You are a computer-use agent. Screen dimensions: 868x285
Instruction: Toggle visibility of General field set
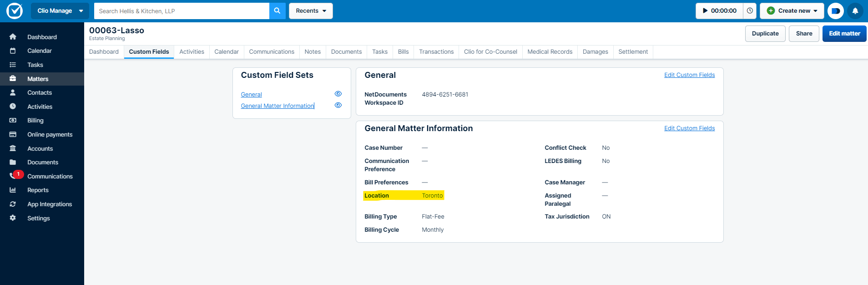[x=338, y=94]
